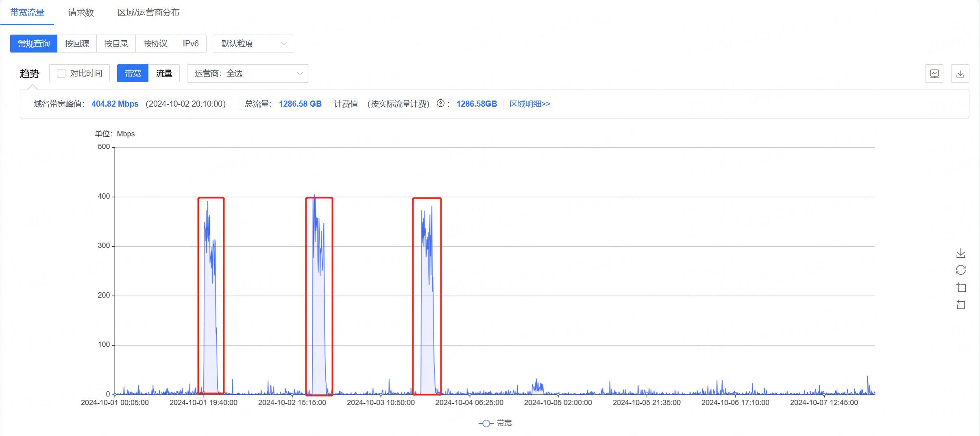
Task: Click the billing value help question icon
Action: pyautogui.click(x=440, y=103)
